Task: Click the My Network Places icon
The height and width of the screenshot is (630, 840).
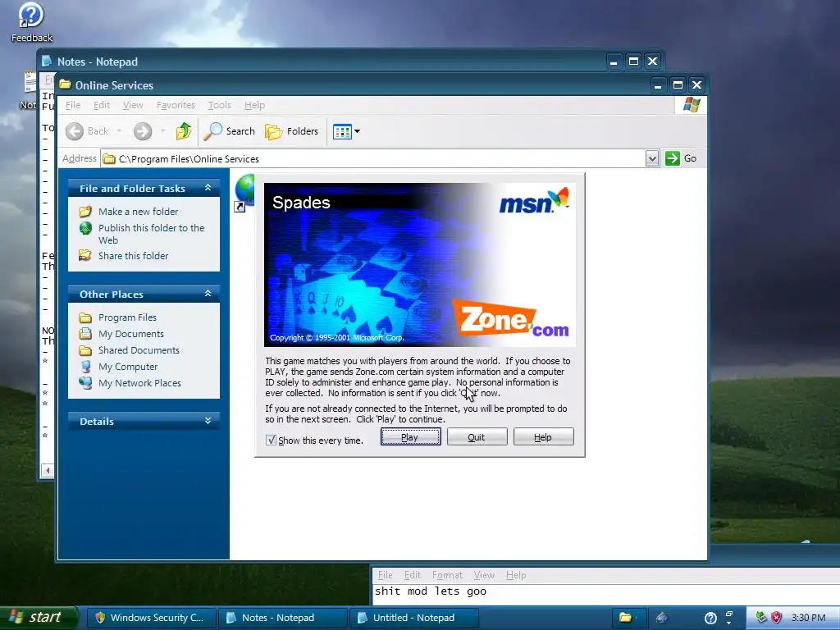Action: pos(85,383)
